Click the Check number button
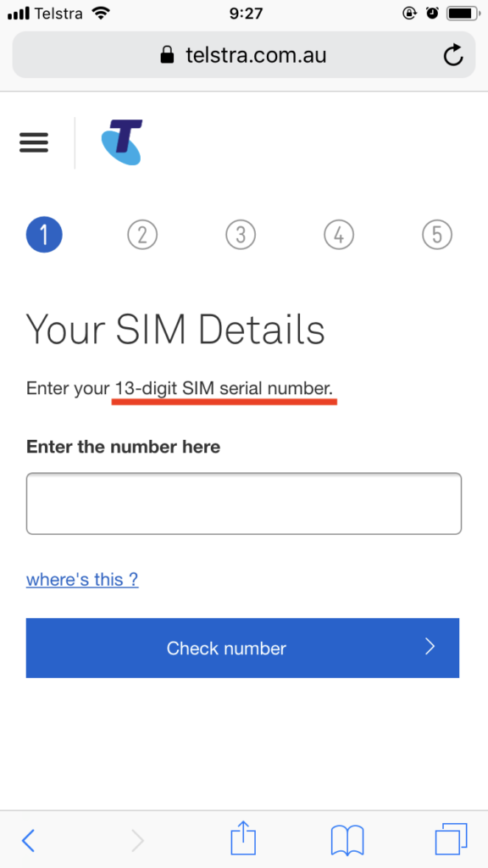Screen dimensions: 488x868 click(242, 648)
